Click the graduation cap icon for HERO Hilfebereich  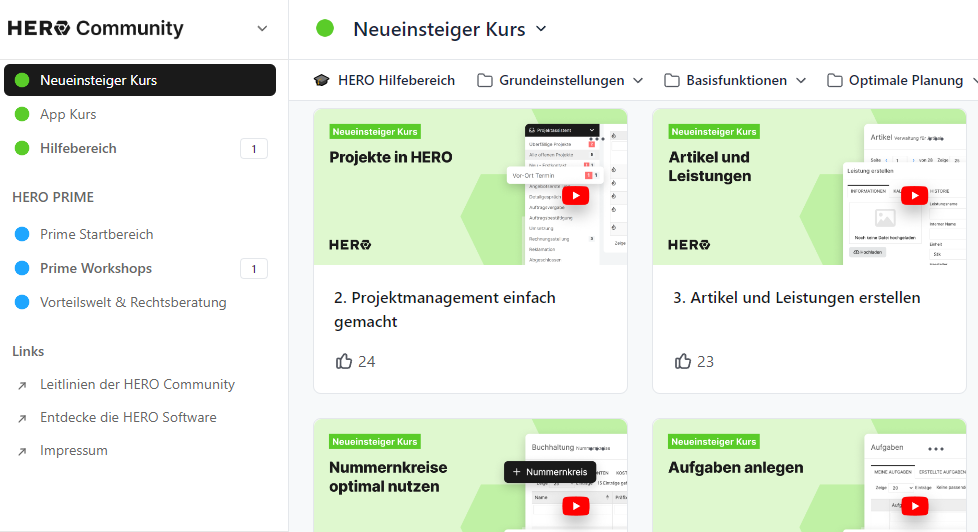pos(322,80)
